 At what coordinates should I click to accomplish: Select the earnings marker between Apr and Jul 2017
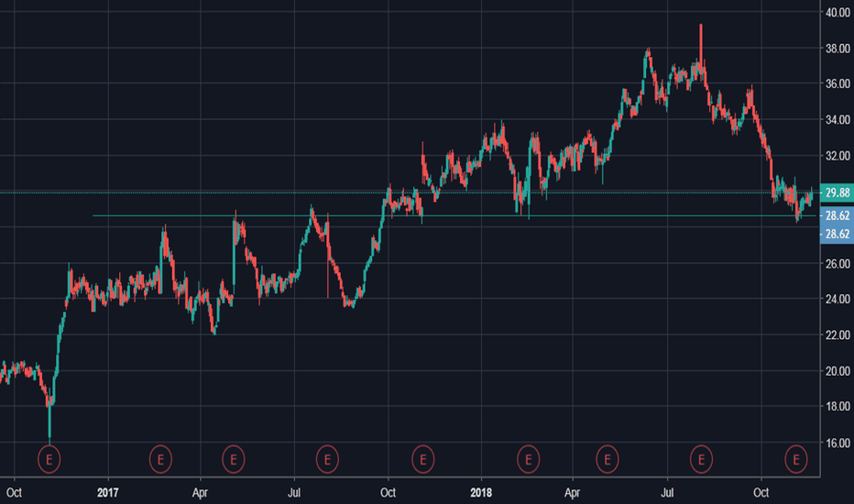(x=234, y=460)
